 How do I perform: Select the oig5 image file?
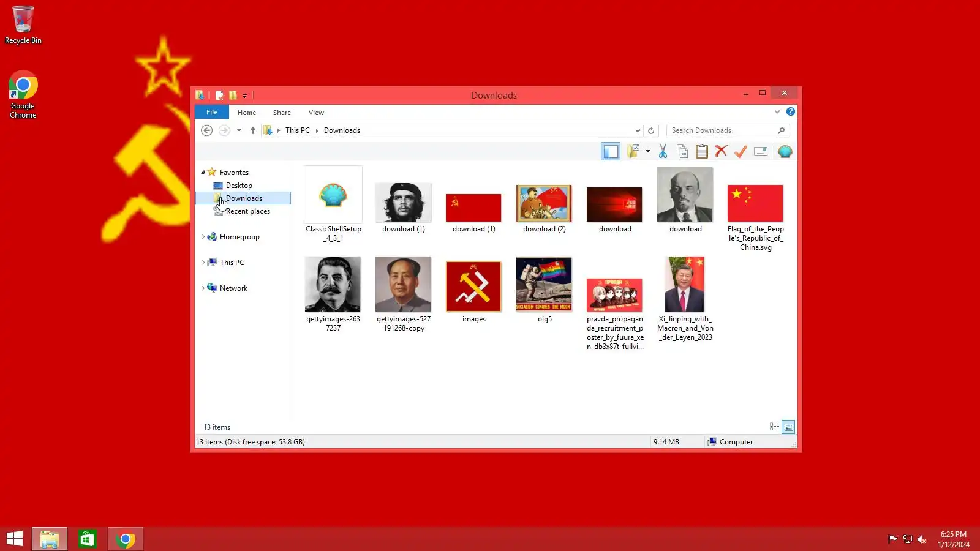point(545,290)
